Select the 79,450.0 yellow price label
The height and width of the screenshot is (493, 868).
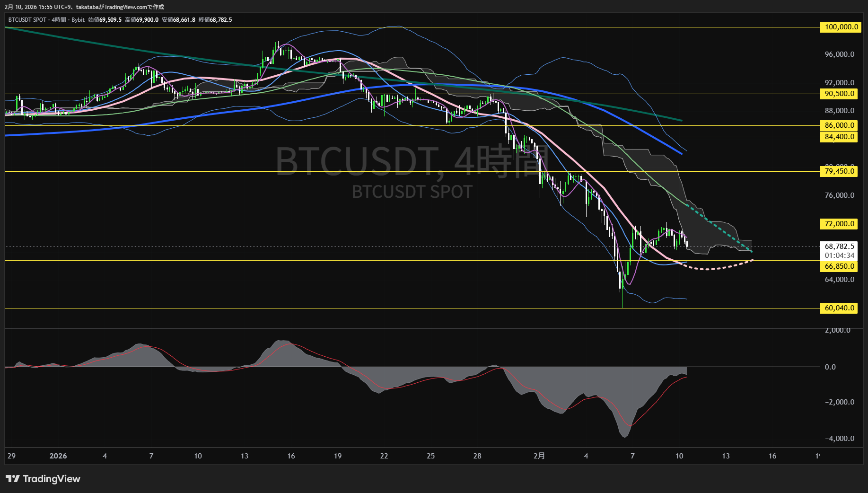pyautogui.click(x=839, y=171)
